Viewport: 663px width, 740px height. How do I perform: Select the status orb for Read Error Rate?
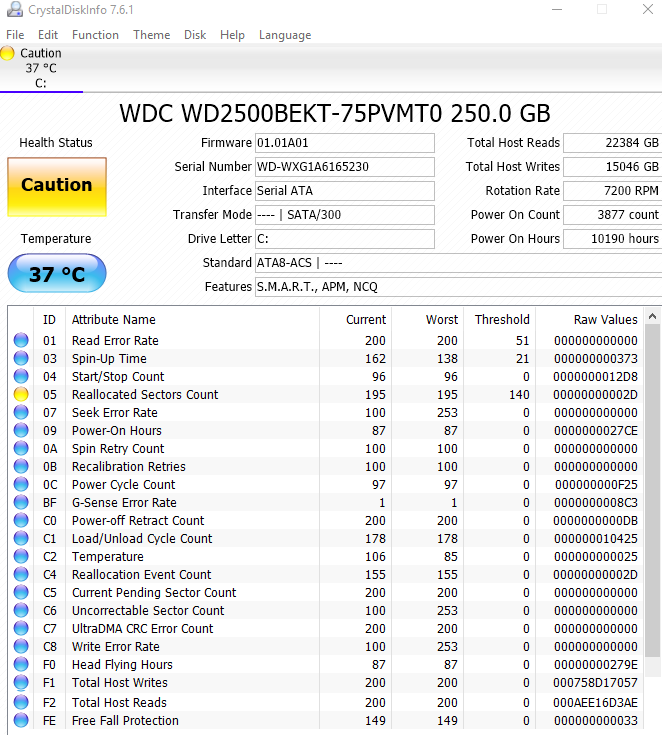[x=21, y=340]
